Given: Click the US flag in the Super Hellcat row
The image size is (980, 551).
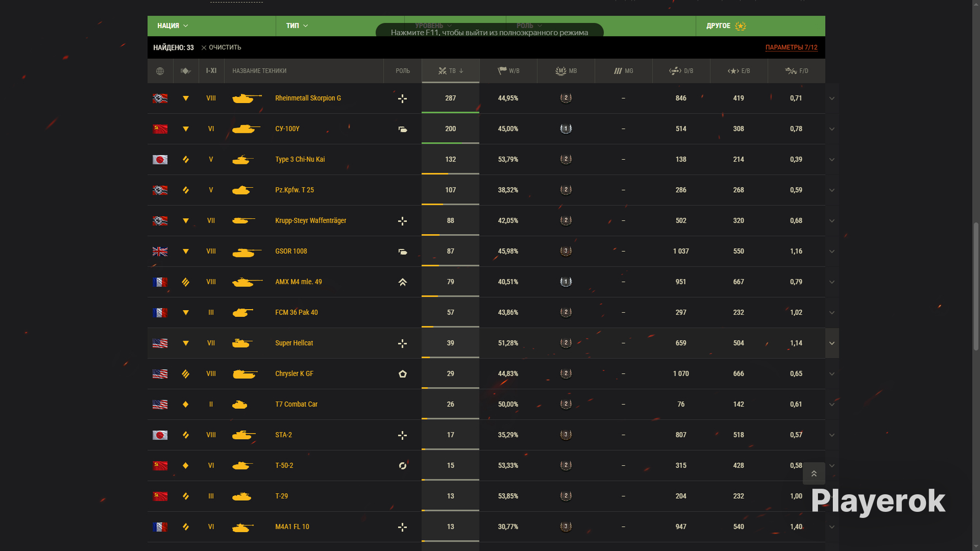Looking at the screenshot, I should coord(160,343).
